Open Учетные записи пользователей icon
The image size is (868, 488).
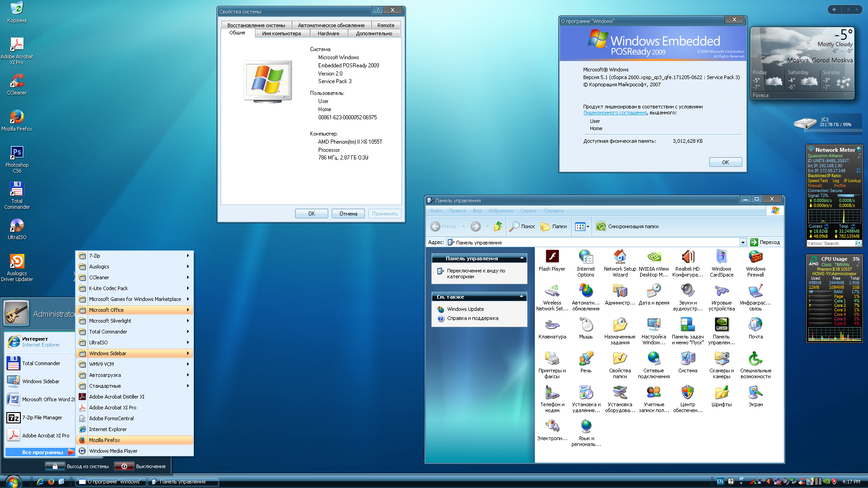tap(654, 399)
